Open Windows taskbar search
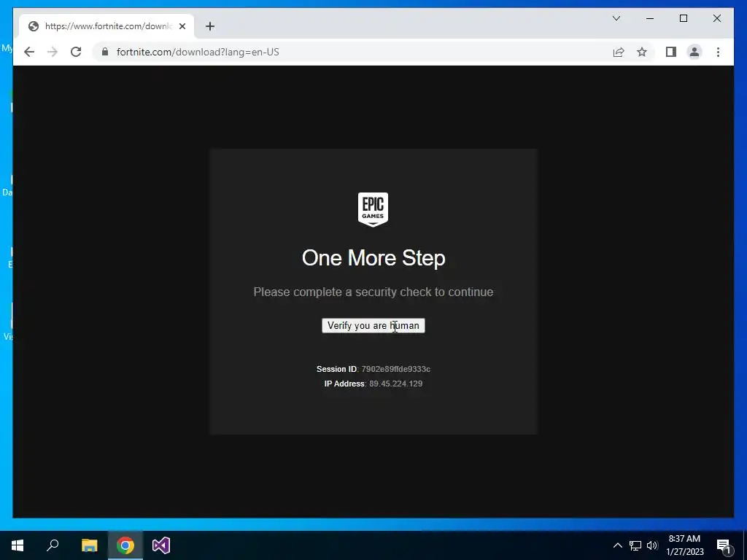747x560 pixels. pyautogui.click(x=53, y=545)
